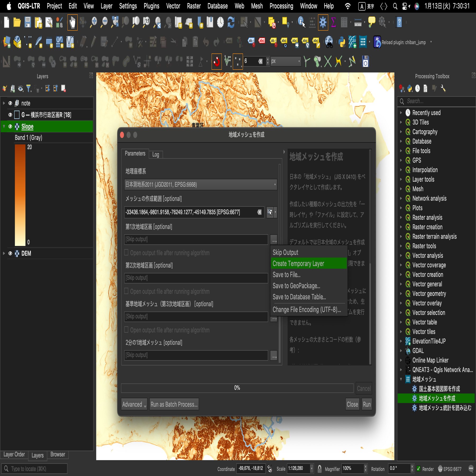The image size is (476, 476).
Task: Click the 0% progress bar
Action: pyautogui.click(x=237, y=388)
